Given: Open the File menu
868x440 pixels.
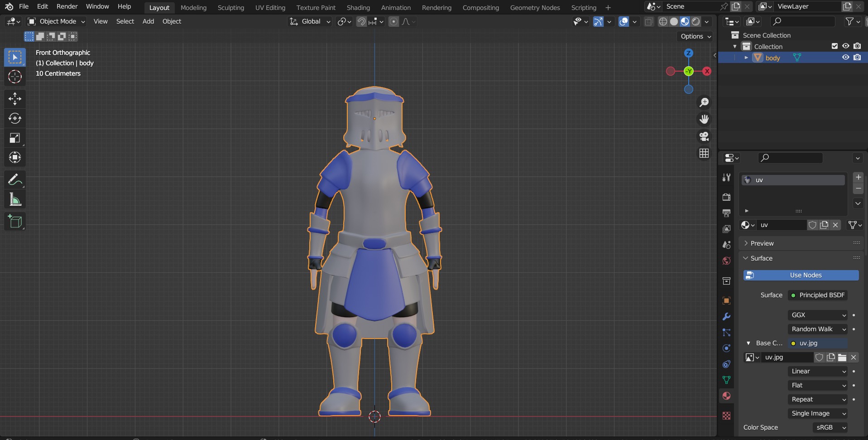Looking at the screenshot, I should click(24, 6).
